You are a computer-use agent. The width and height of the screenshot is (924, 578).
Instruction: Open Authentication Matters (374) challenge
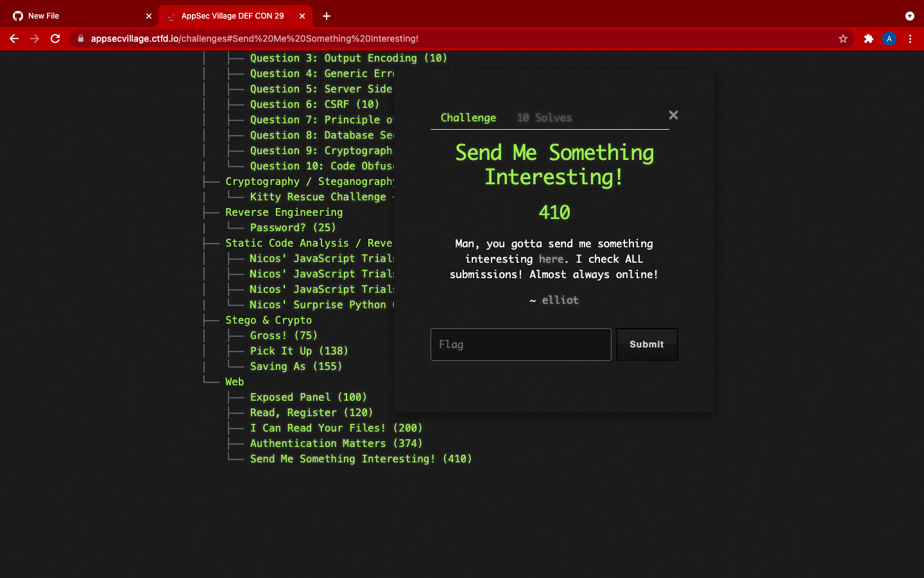(336, 443)
